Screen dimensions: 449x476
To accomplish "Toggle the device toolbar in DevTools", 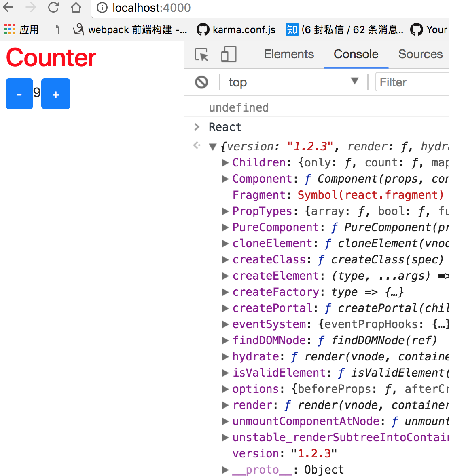I will coord(228,54).
